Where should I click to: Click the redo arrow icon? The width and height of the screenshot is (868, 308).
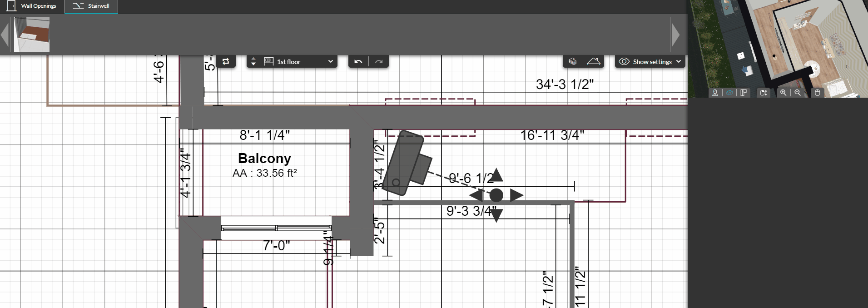tap(379, 62)
